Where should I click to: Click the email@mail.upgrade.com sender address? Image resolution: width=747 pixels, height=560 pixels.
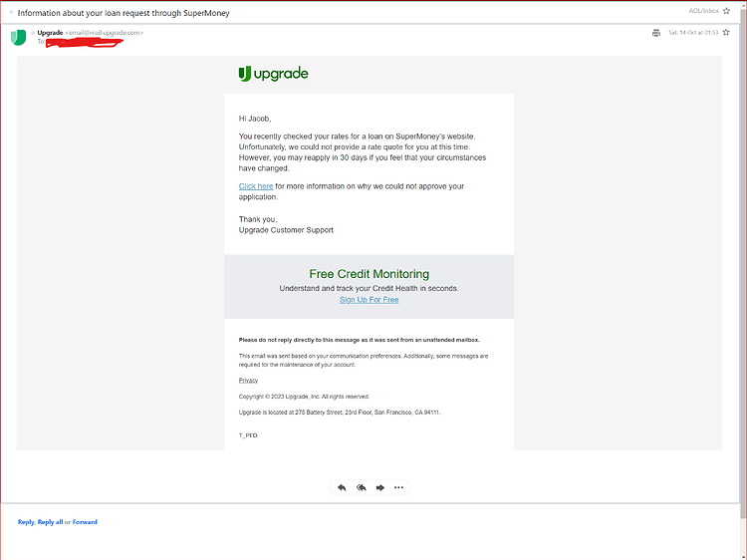pos(104,33)
